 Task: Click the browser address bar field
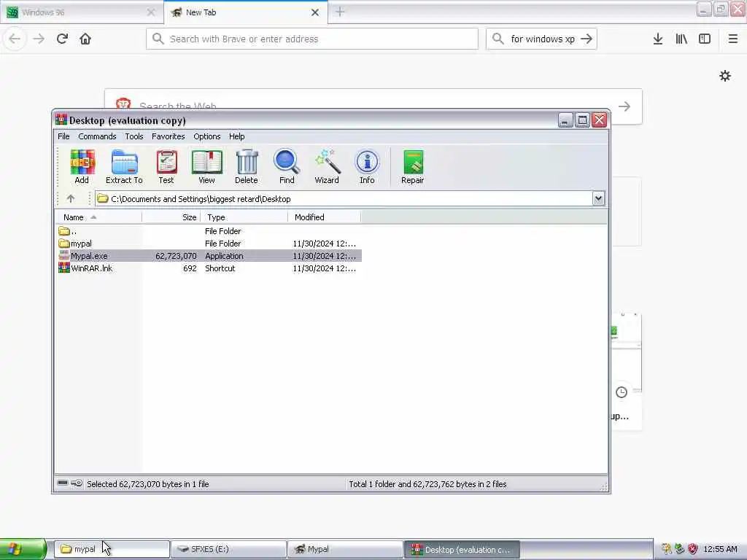[312, 39]
